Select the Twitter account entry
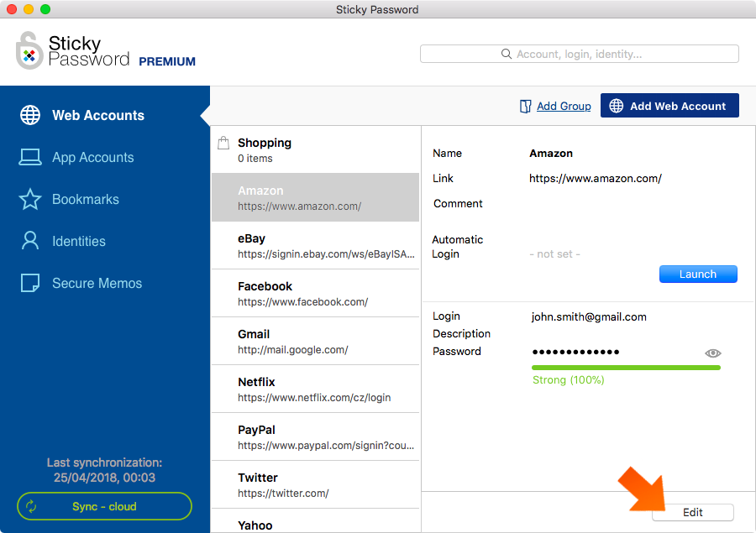This screenshot has height=533, width=756. 315,483
